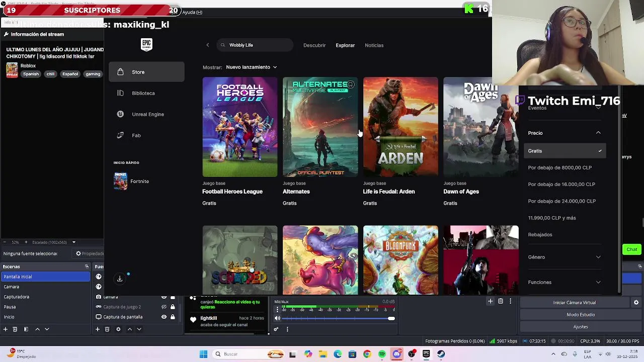The height and width of the screenshot is (362, 644).
Task: Open advanced audio properties gears icon
Action: [x=276, y=329]
